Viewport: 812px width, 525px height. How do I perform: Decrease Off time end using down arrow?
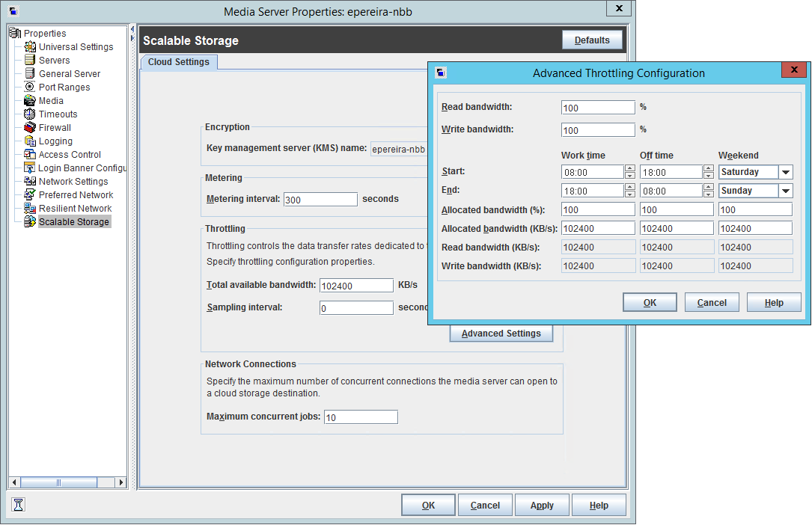pyautogui.click(x=708, y=194)
